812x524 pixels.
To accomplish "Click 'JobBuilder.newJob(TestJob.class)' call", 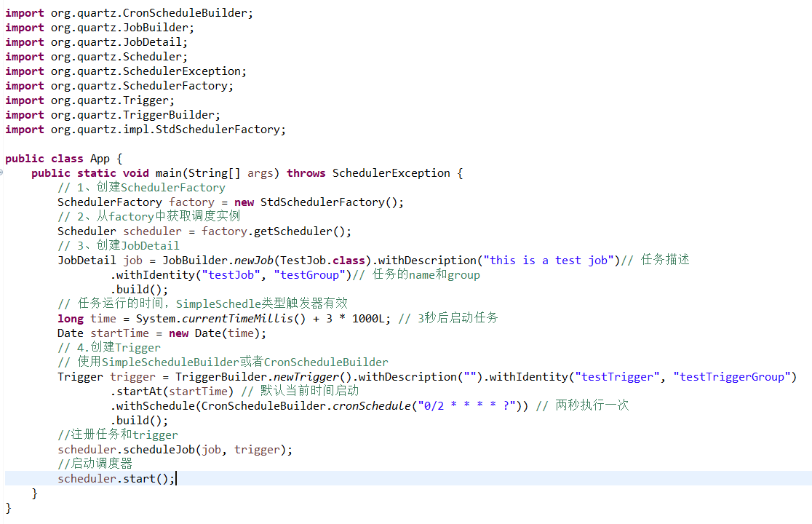I will click(x=267, y=260).
